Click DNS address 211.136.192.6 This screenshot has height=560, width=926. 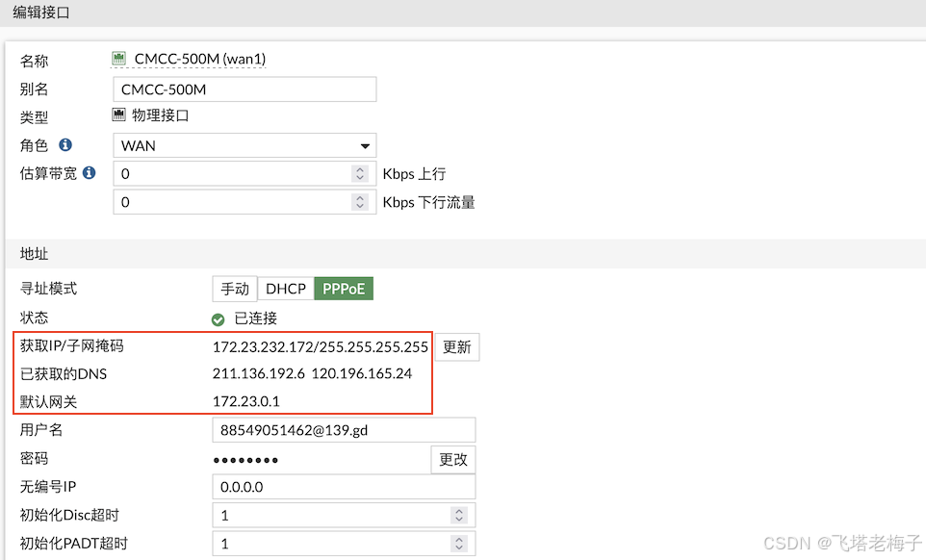[259, 373]
